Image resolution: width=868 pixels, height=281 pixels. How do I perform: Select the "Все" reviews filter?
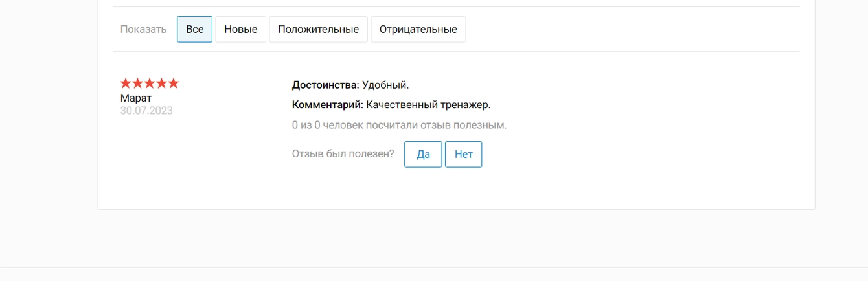194,29
